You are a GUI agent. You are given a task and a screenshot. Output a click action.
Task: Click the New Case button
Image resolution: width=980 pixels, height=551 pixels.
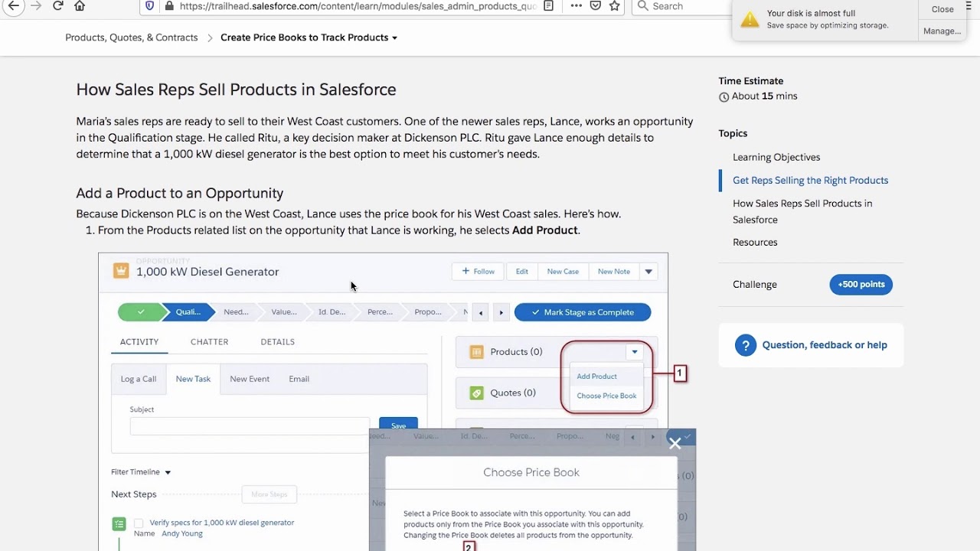point(563,271)
